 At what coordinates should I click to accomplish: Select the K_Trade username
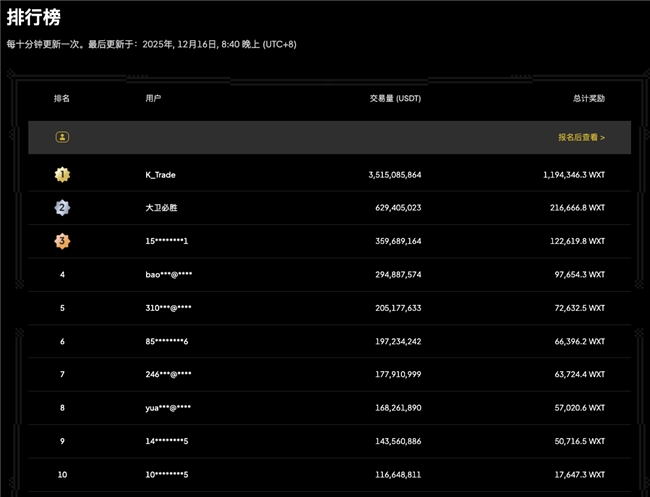coord(160,175)
